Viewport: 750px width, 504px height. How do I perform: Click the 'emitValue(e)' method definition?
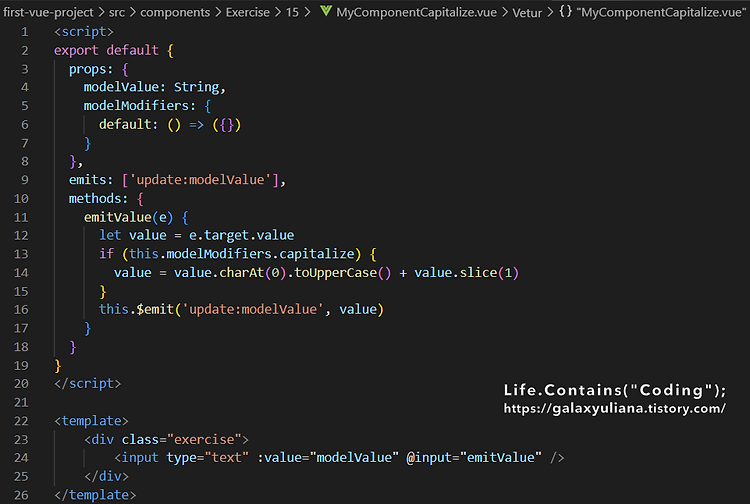pos(128,218)
